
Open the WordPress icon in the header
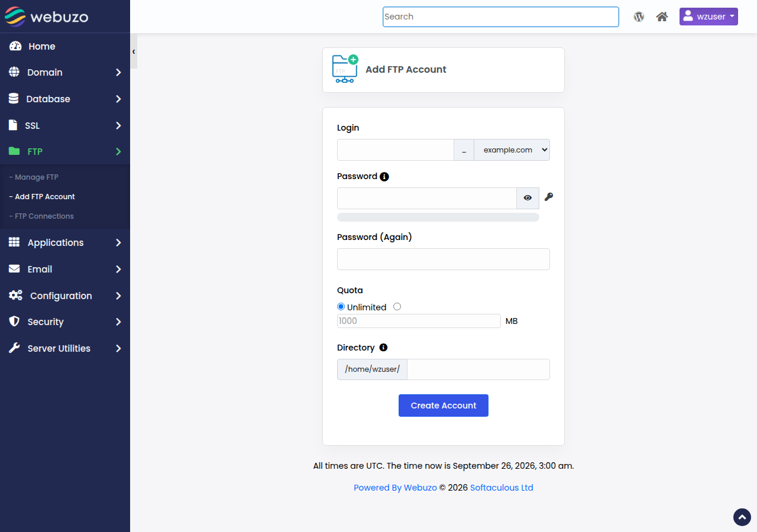[639, 17]
